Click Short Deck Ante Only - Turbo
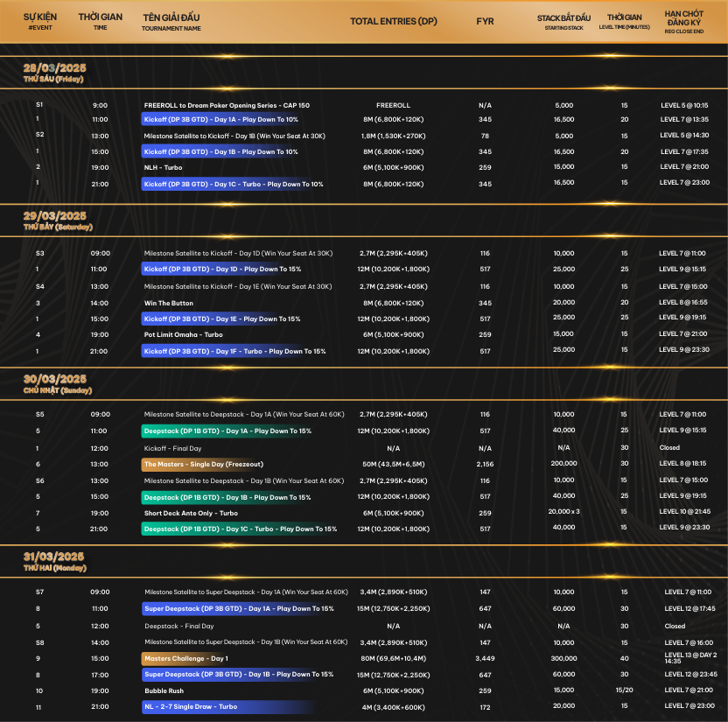The image size is (728, 722). pyautogui.click(x=191, y=513)
